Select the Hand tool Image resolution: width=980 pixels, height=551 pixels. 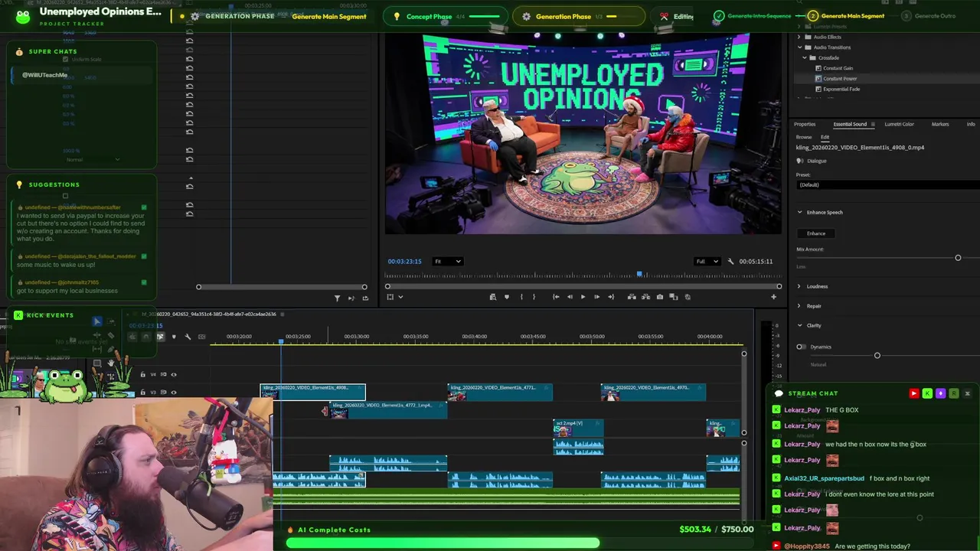click(x=112, y=362)
